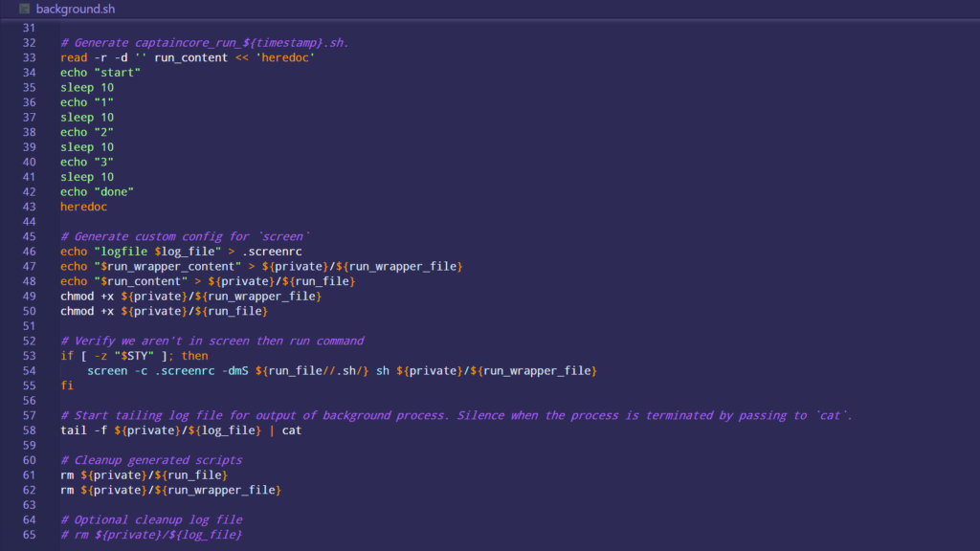Click the 'if' keyword on line 53

pyautogui.click(x=66, y=356)
